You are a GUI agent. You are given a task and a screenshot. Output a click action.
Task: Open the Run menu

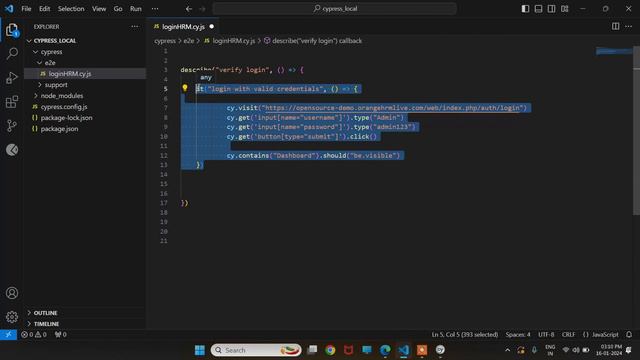click(136, 9)
